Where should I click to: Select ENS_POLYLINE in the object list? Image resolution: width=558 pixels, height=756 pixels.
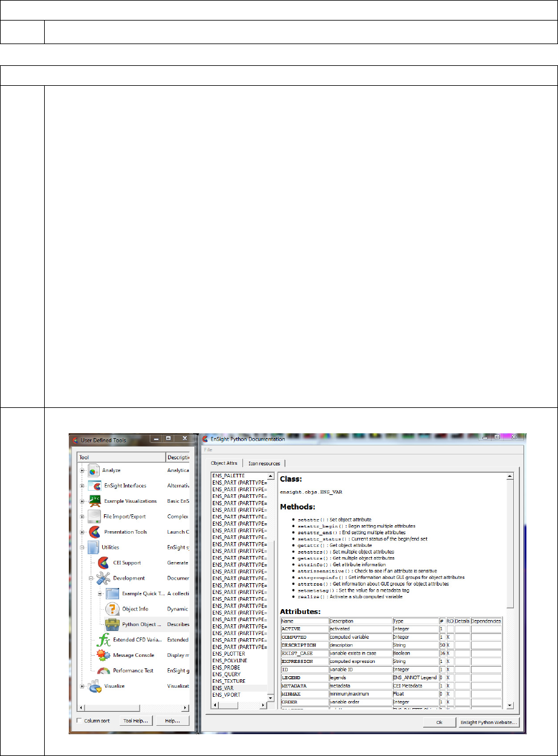click(x=229, y=661)
